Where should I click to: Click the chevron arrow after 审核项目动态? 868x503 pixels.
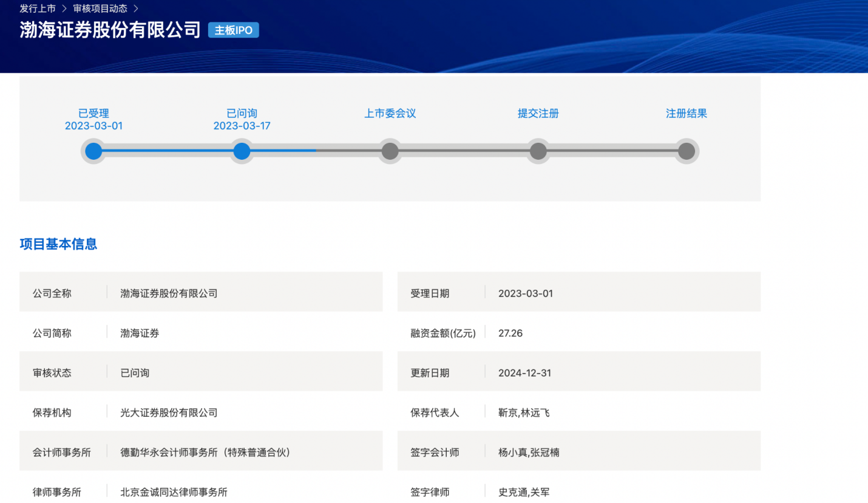(136, 9)
